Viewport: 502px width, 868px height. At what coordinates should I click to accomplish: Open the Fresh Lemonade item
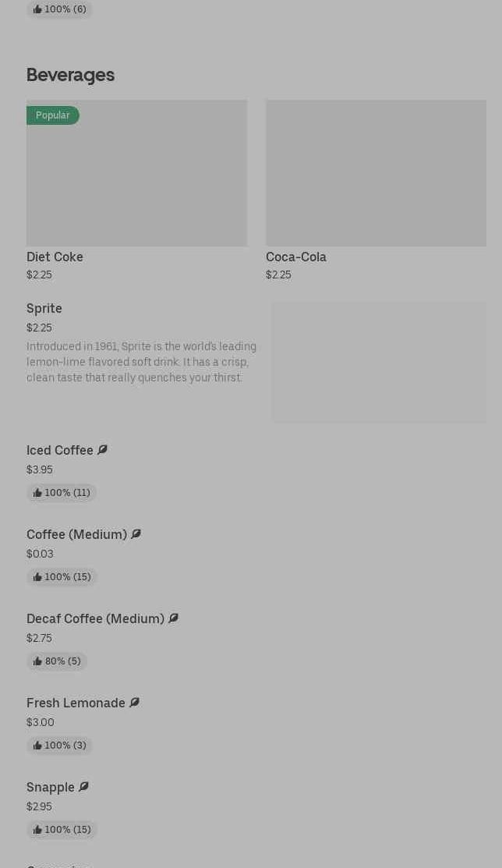(76, 703)
